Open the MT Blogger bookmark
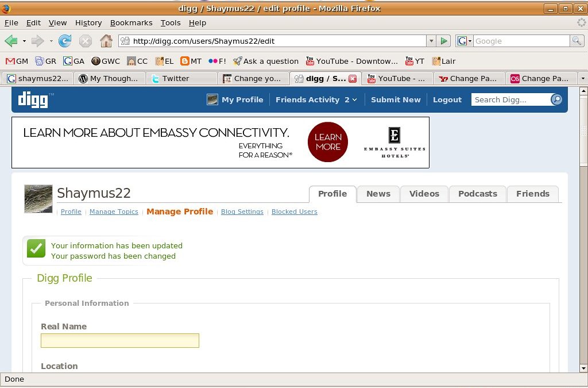Viewport: 588px width, 388px height. (191, 61)
